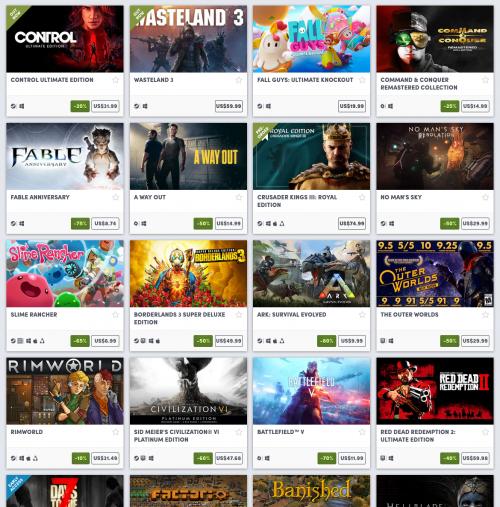Add Control Ultimate Edition to wishlist star
This screenshot has height=507, width=500.
click(115, 80)
